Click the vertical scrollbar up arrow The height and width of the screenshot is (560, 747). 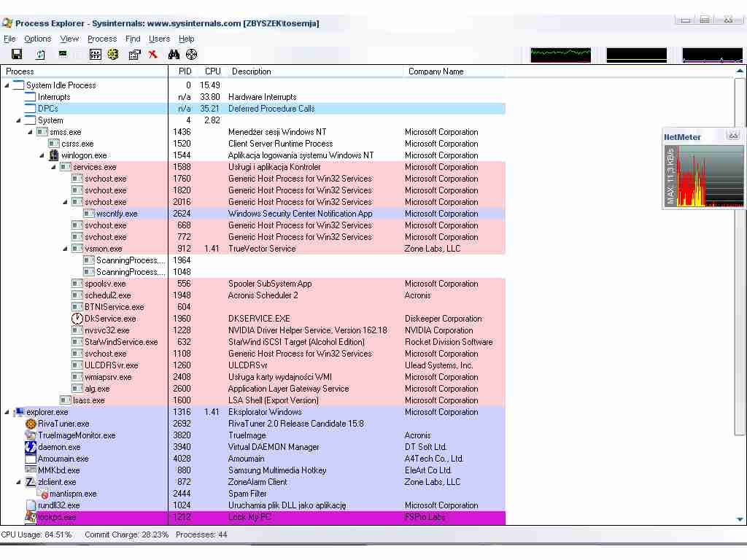click(740, 71)
